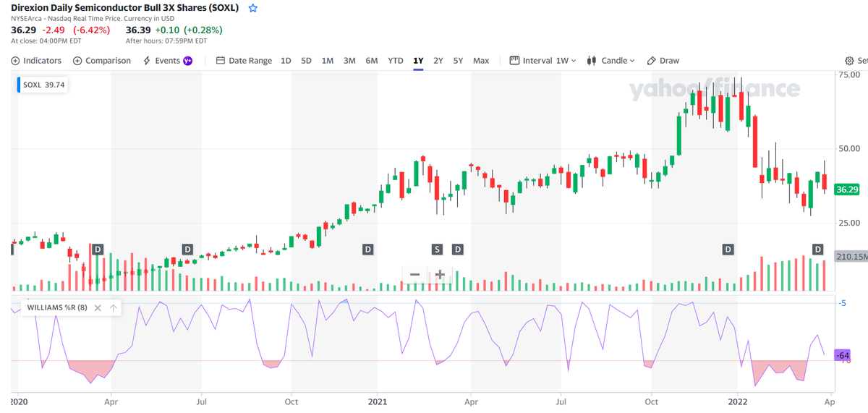Screen dimensions: 868x413
Task: Open the Comparison tool
Action: pyautogui.click(x=103, y=61)
